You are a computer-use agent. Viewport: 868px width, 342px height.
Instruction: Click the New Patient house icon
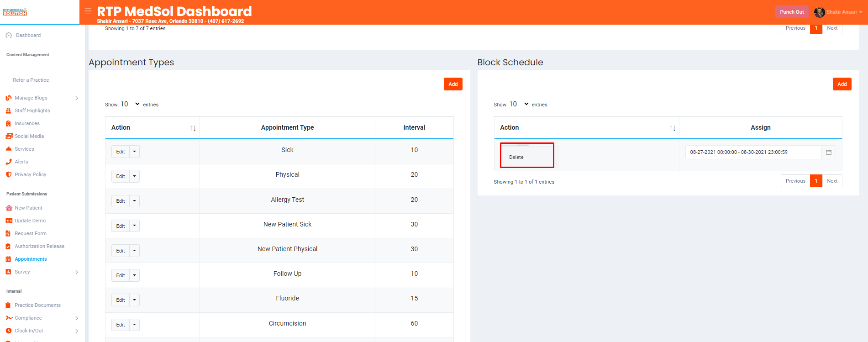point(9,208)
